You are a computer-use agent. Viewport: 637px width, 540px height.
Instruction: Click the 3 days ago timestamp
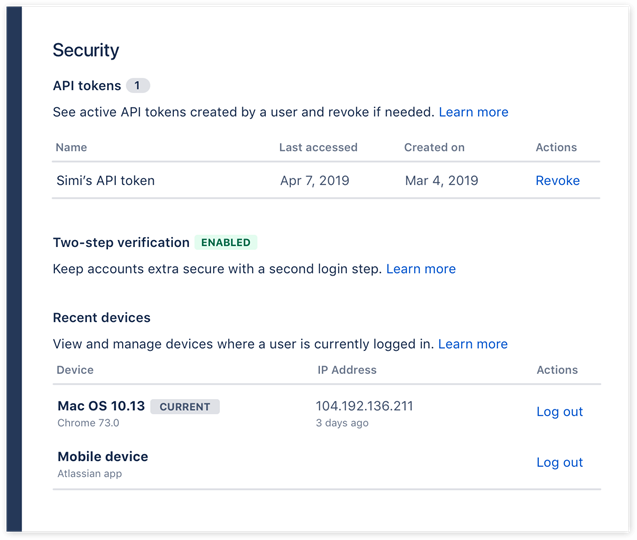(x=342, y=423)
